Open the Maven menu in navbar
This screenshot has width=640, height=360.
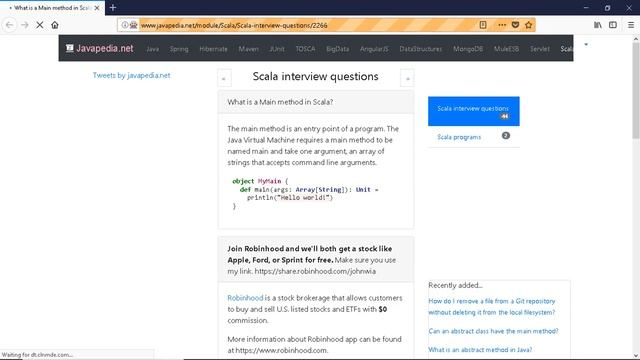[x=248, y=49]
